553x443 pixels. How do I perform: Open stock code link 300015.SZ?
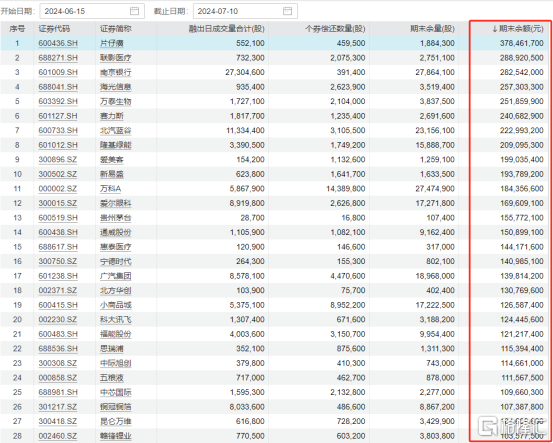[x=58, y=203]
